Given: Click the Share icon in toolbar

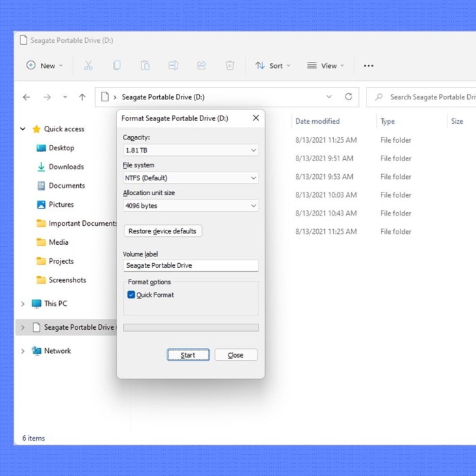Looking at the screenshot, I should pos(201,65).
